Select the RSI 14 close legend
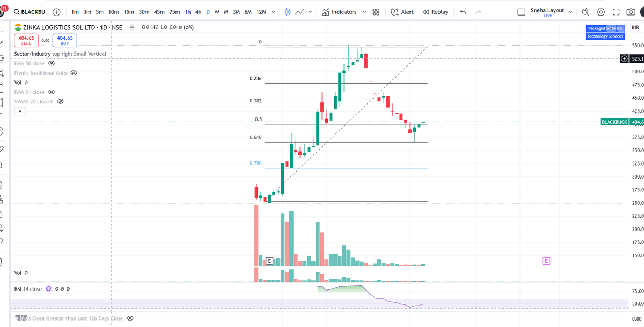 coord(28,288)
